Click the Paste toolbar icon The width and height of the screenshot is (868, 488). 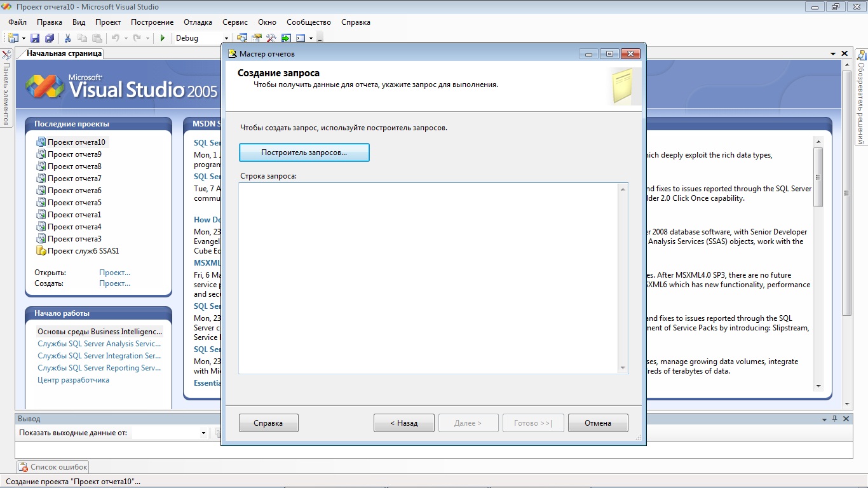pos(97,38)
